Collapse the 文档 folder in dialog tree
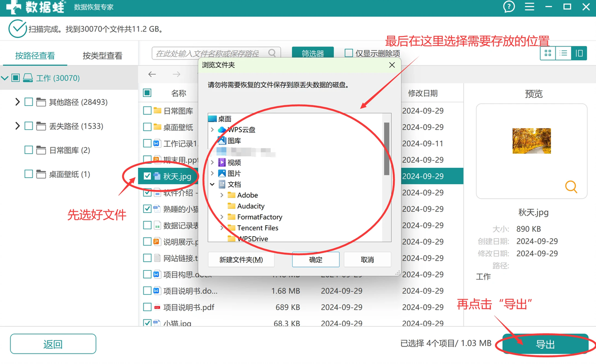596x364 pixels. (x=212, y=184)
